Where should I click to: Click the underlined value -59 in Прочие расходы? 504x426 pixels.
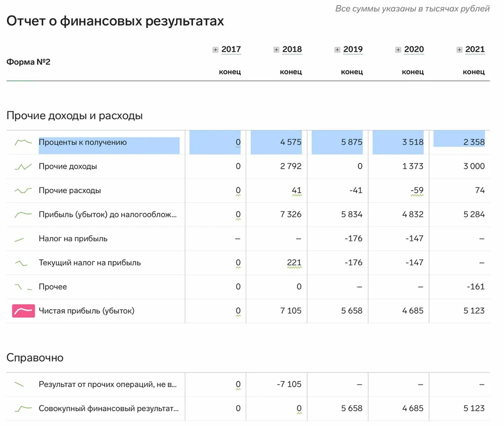(417, 191)
